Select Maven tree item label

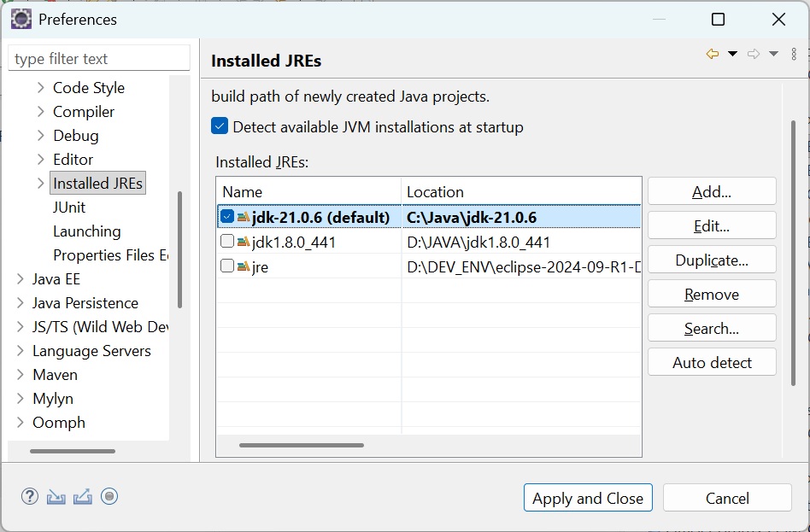coord(56,375)
